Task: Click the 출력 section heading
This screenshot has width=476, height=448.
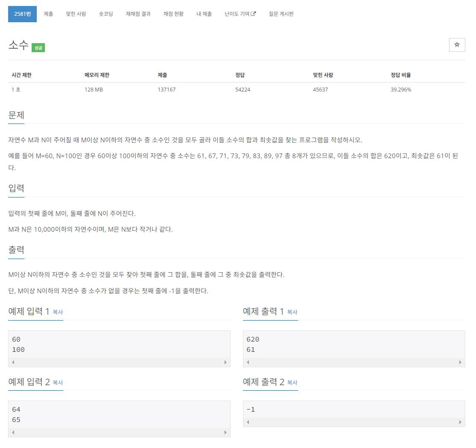Action: point(16,250)
